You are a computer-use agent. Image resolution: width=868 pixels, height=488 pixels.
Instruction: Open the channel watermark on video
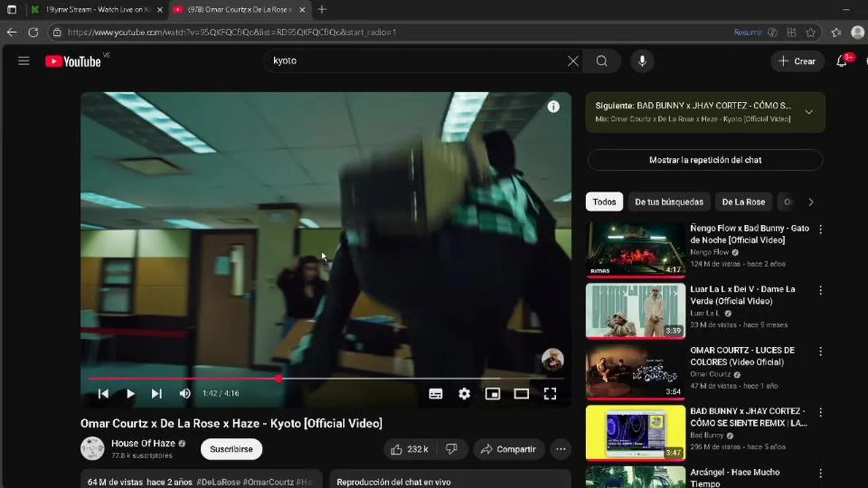553,360
